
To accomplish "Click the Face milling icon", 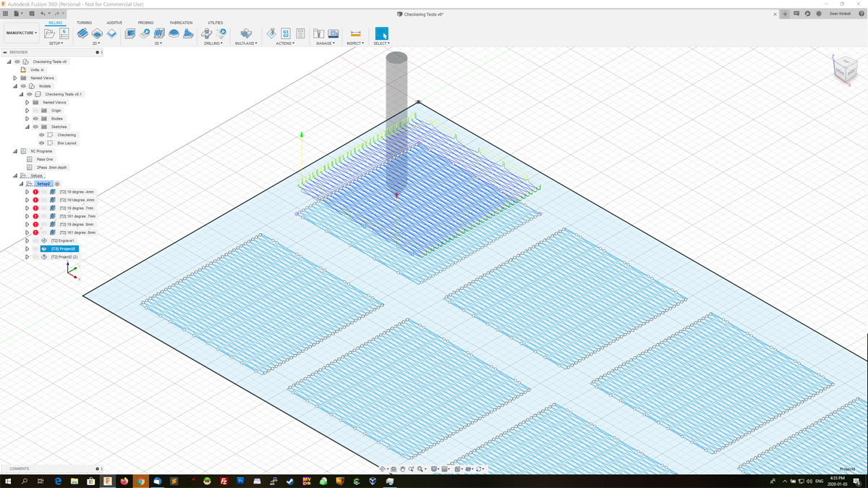I will click(x=112, y=33).
